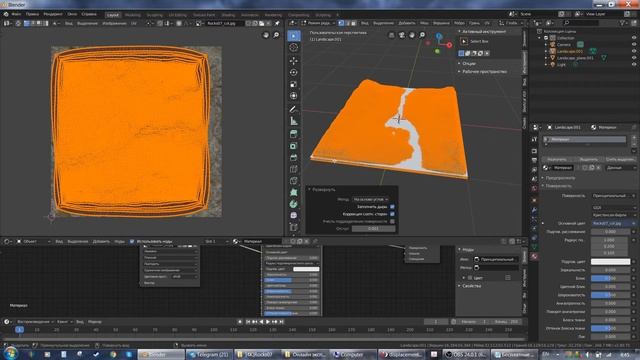Select the Bevel tool
The height and width of the screenshot is (360, 640).
point(293,157)
